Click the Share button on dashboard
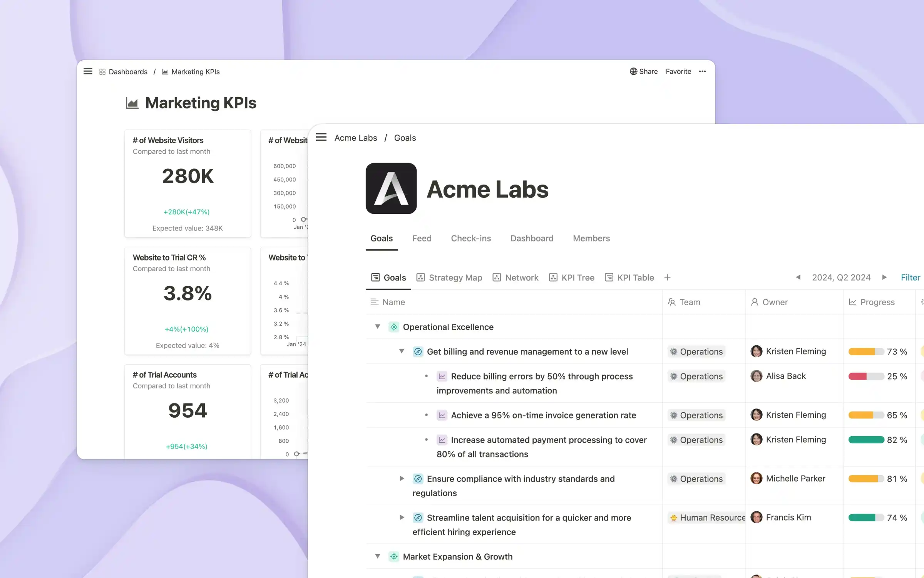 [x=643, y=71]
